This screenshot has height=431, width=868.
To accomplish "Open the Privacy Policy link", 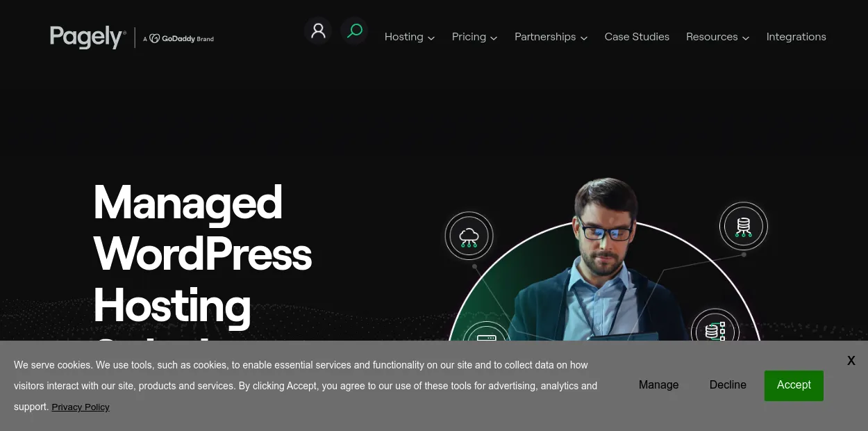I will [81, 407].
